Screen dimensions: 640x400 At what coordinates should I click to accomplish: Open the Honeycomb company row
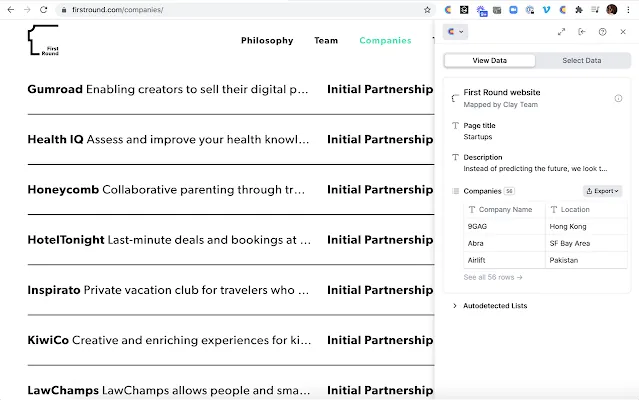coord(231,190)
